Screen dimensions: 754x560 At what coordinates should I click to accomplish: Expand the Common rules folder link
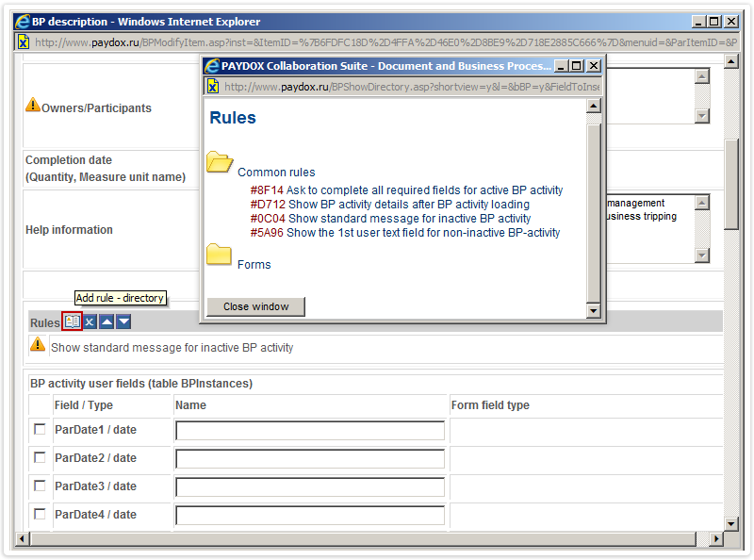coord(276,173)
